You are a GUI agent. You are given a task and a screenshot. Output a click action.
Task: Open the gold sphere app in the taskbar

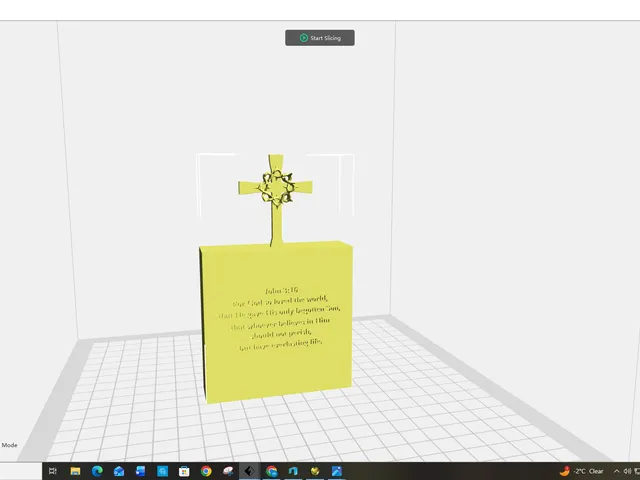(315, 471)
